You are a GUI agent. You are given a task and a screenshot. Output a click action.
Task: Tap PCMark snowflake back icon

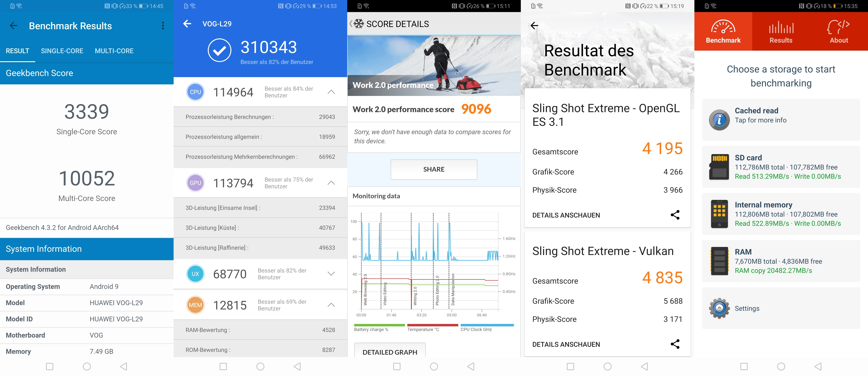357,24
